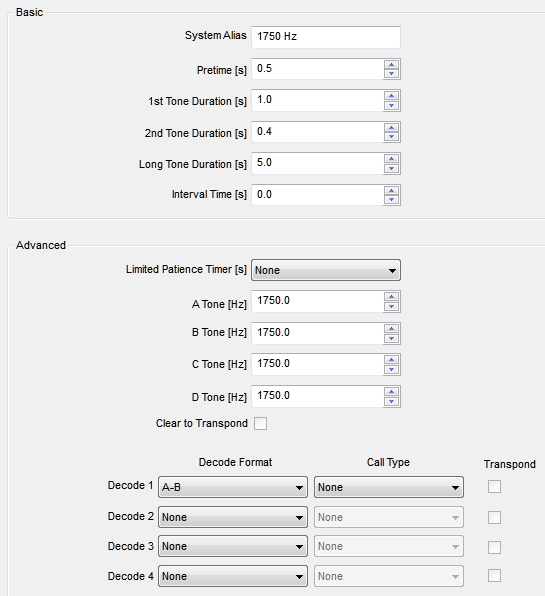Check the Transpond box for Decode 4

494,575
